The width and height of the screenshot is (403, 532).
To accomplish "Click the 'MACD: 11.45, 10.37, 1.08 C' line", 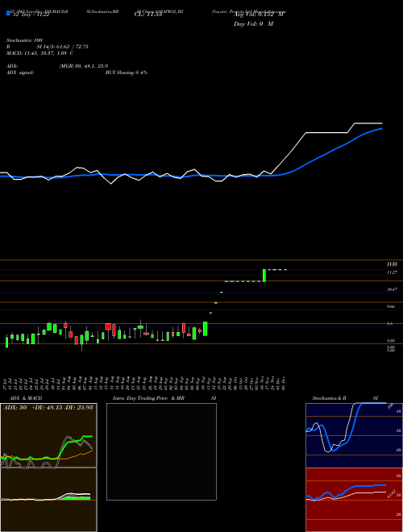I will pyautogui.click(x=40, y=53).
